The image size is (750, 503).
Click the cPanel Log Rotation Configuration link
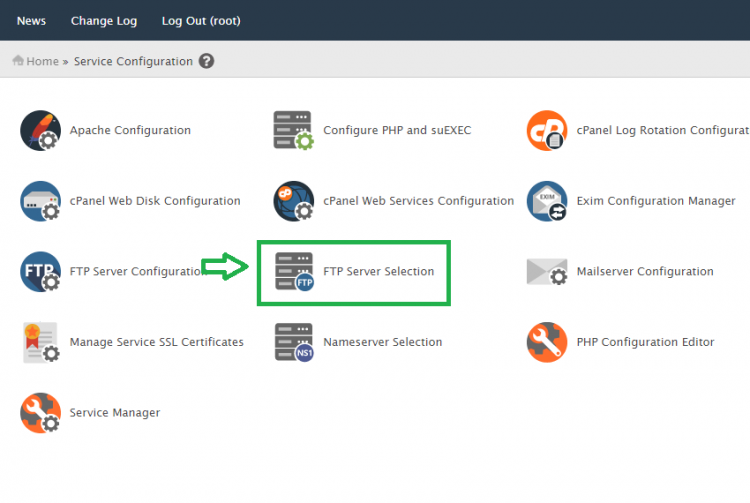pos(663,131)
